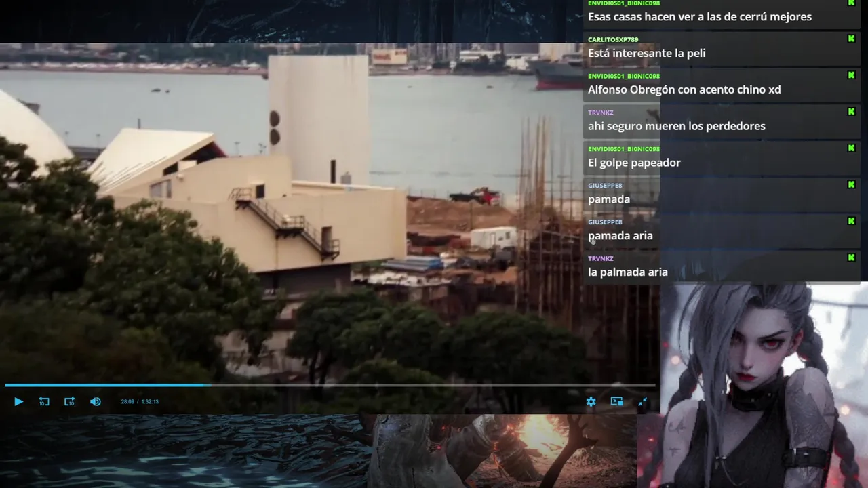Image resolution: width=868 pixels, height=488 pixels.
Task: Click the green K icon beside 'pamada' message
Action: point(851,184)
